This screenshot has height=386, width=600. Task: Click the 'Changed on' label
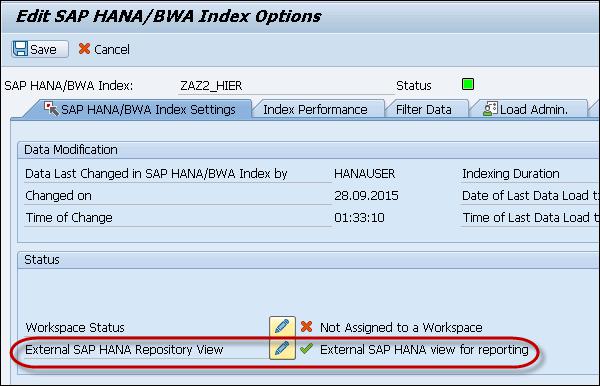(58, 196)
